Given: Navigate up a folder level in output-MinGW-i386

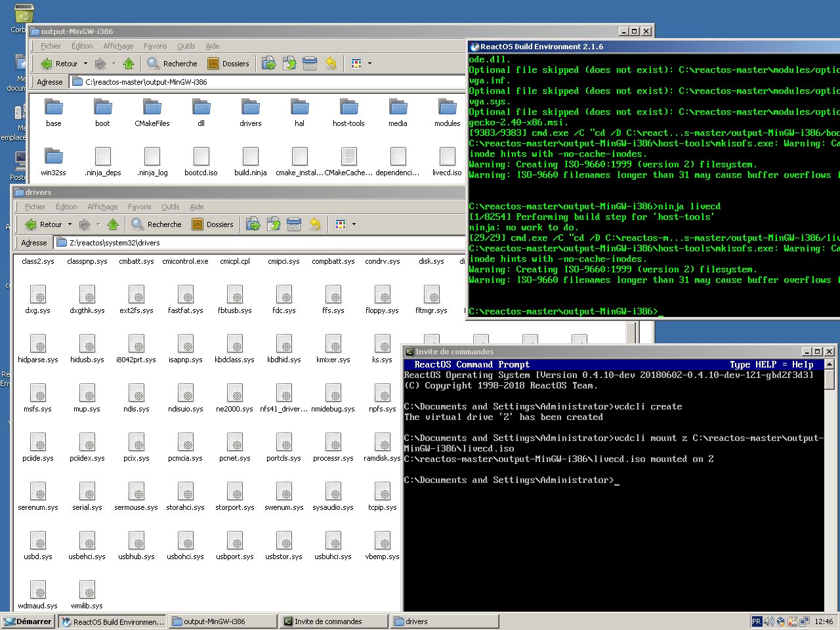Looking at the screenshot, I should tap(129, 63).
